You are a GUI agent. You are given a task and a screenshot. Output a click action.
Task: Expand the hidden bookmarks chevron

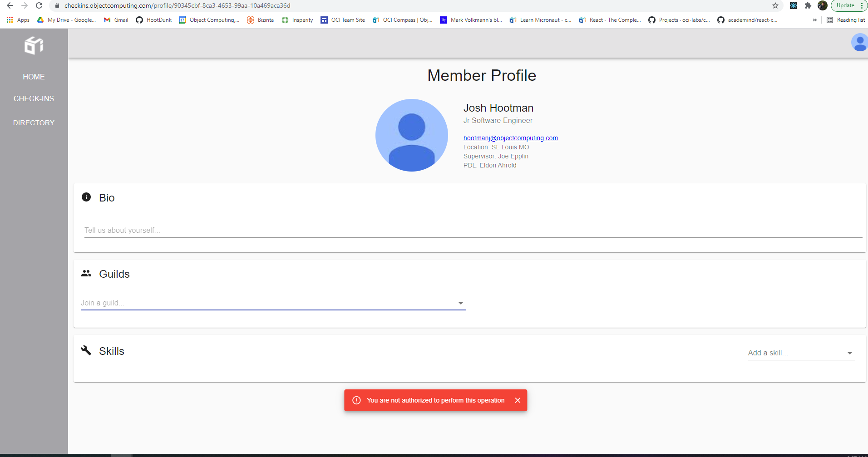tap(815, 20)
